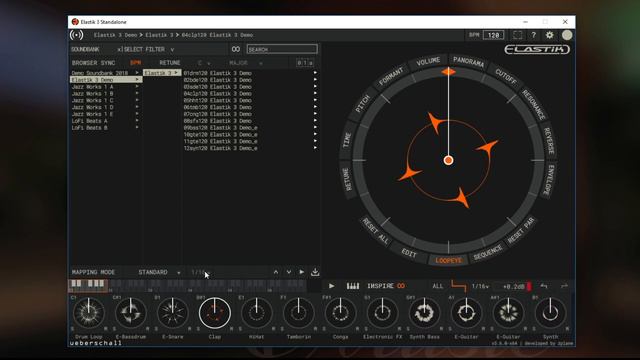Toggle the BROWSER SYNC label
This screenshot has height=360, width=640.
click(93, 63)
